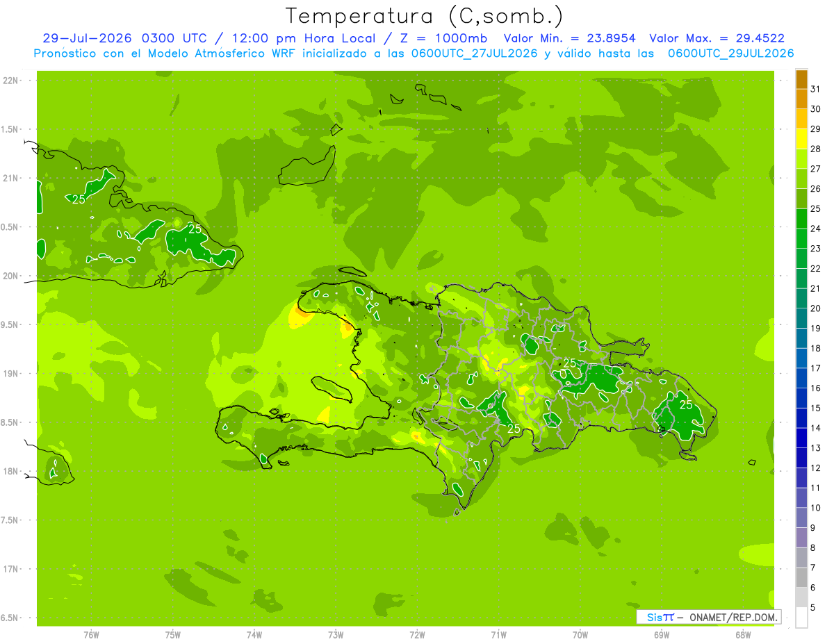Click the "Temperatura (C,somb.)" title
This screenshot has height=644, width=834.
[x=424, y=16]
